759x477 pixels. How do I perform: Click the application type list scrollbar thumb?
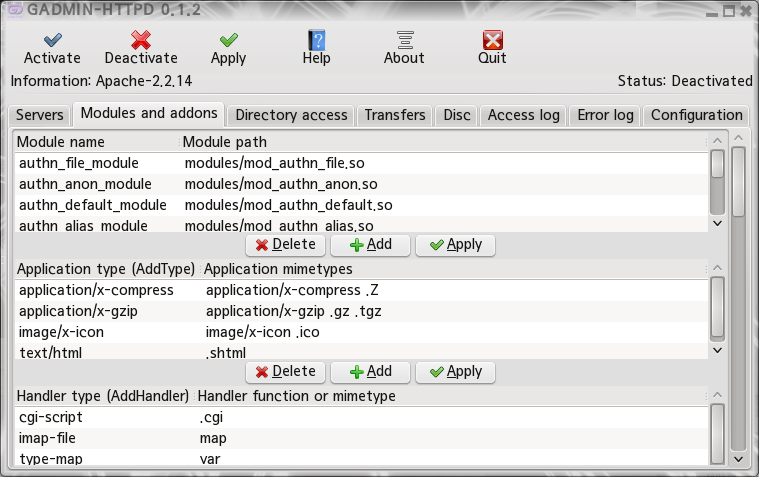click(717, 307)
